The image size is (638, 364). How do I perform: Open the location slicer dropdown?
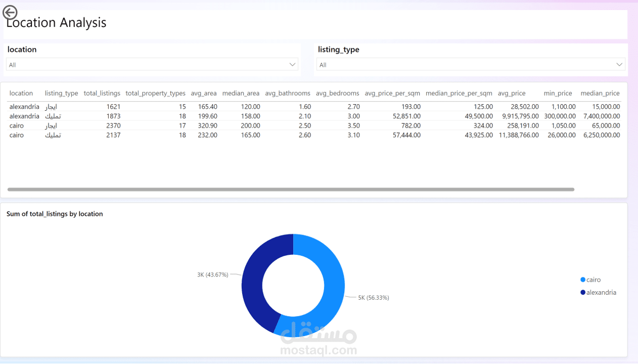(x=152, y=65)
